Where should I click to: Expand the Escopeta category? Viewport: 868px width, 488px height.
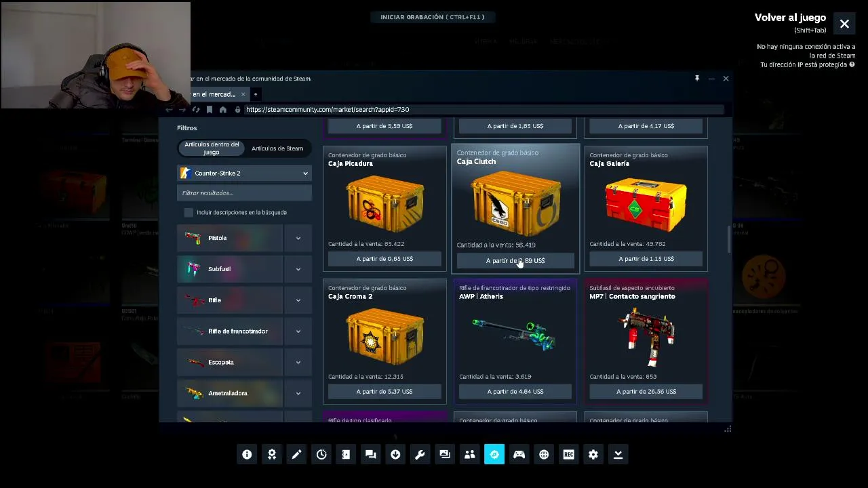(x=298, y=363)
